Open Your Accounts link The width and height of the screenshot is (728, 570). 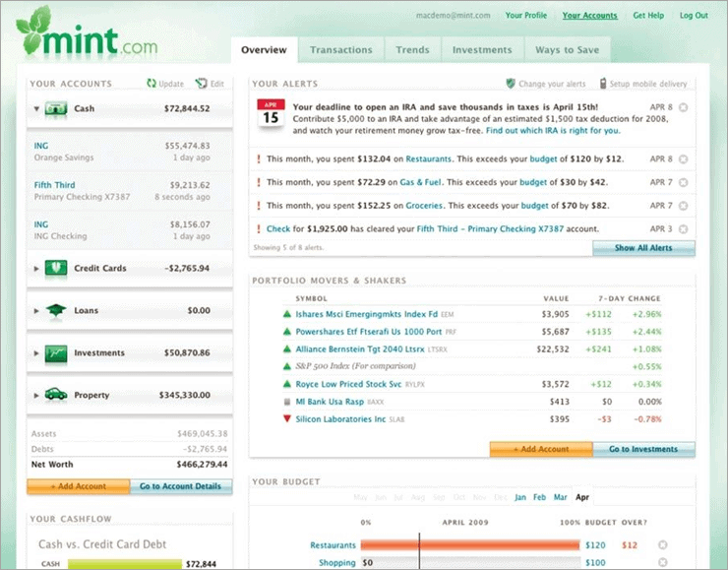tap(589, 16)
